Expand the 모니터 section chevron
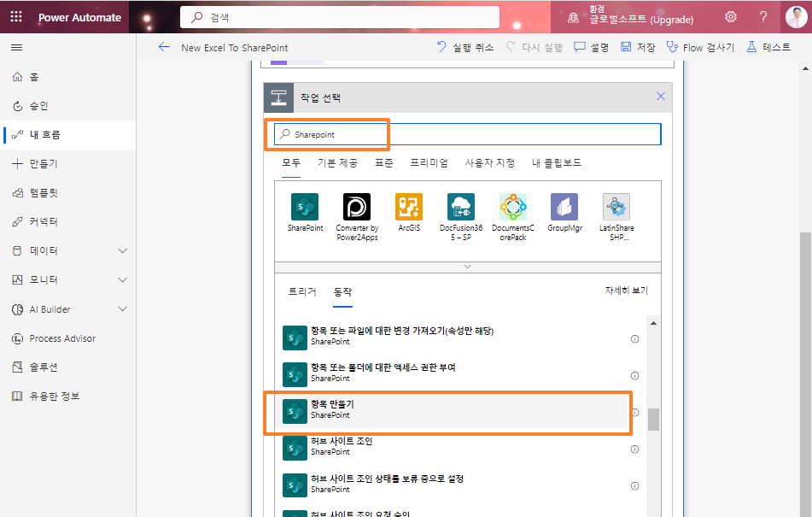The image size is (812, 517). 123,279
